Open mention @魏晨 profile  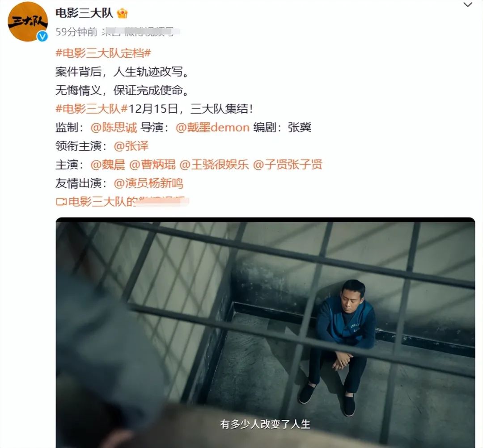(108, 165)
